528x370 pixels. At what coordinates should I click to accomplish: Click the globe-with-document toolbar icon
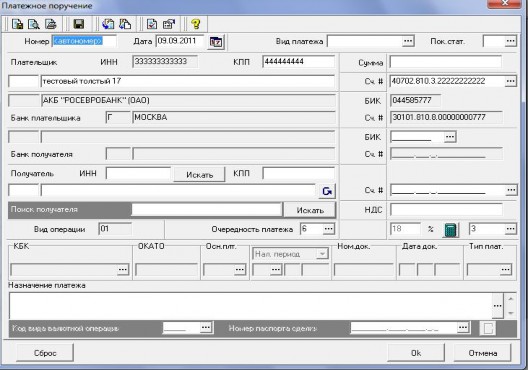pyautogui.click(x=108, y=24)
